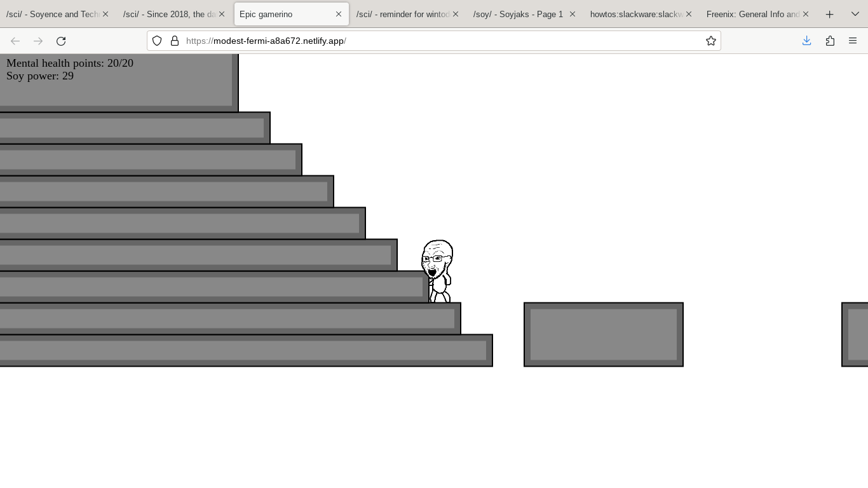Image resolution: width=868 pixels, height=488 pixels.
Task: Open the tracking protection shield panel
Action: (x=157, y=41)
